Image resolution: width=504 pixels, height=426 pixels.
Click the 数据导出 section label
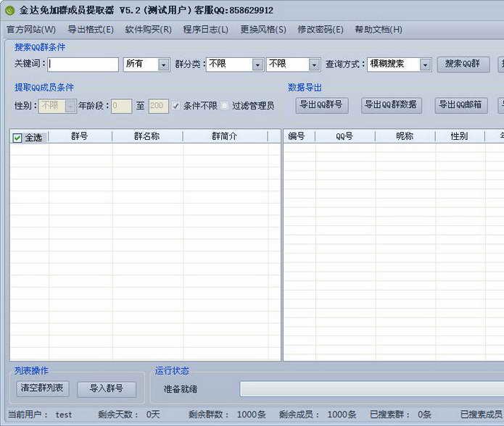(x=305, y=88)
